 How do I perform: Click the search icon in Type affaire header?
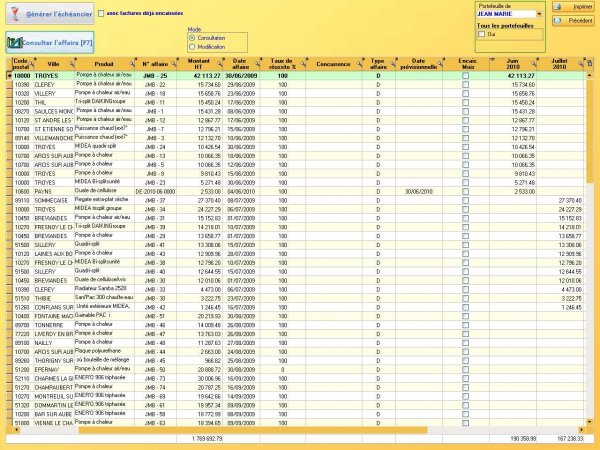pyautogui.click(x=393, y=64)
